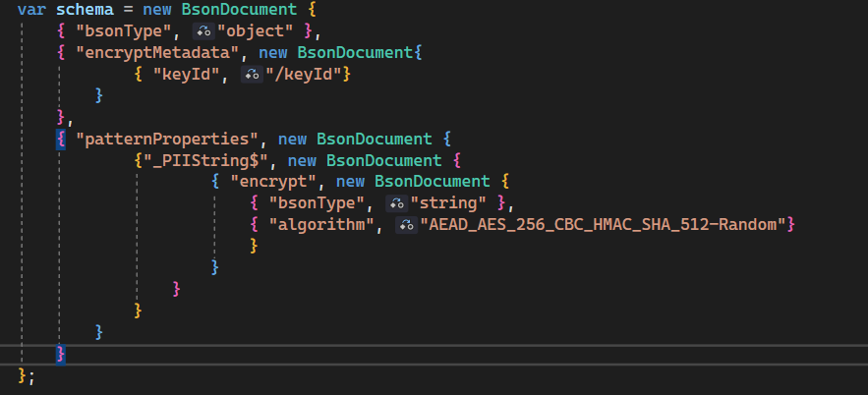Click the "new" keyword after "_PIIString$"
This screenshot has width=868, height=395.
pos(305,159)
